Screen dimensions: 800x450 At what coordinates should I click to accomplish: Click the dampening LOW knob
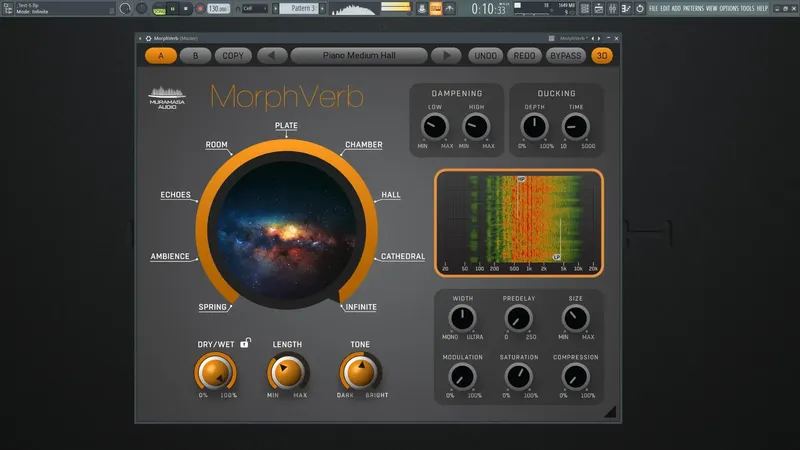point(435,127)
